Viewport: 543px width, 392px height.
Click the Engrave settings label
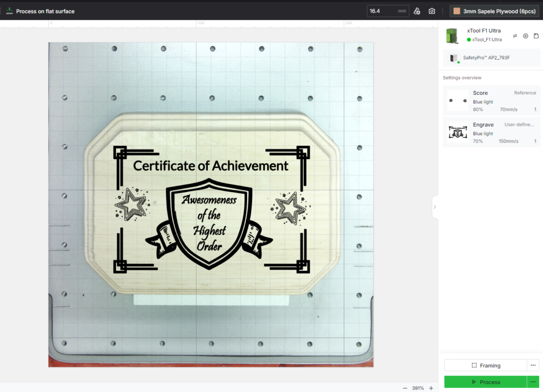(484, 124)
